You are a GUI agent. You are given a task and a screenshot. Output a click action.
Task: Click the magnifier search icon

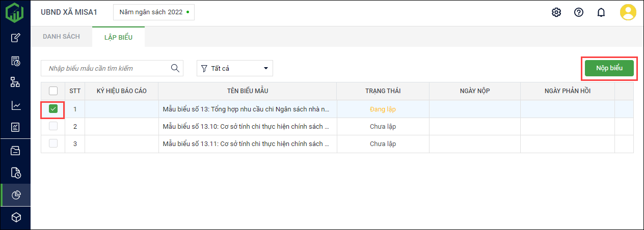pyautogui.click(x=175, y=68)
